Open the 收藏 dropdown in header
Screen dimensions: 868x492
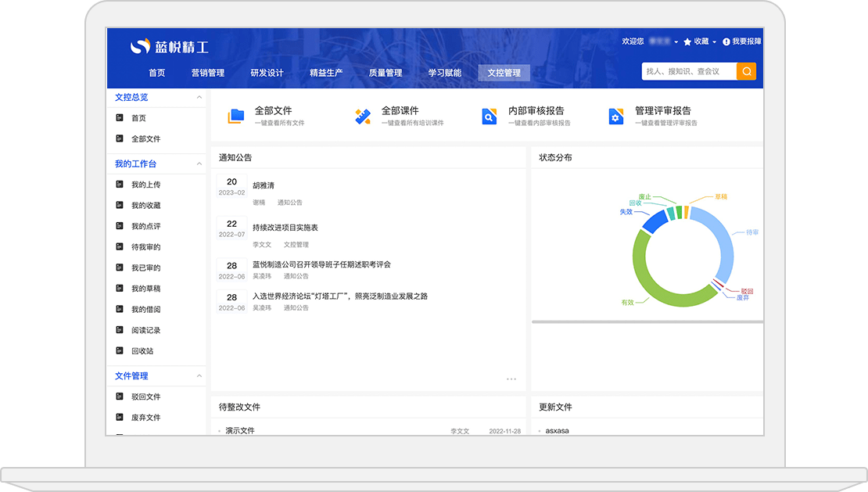[700, 41]
